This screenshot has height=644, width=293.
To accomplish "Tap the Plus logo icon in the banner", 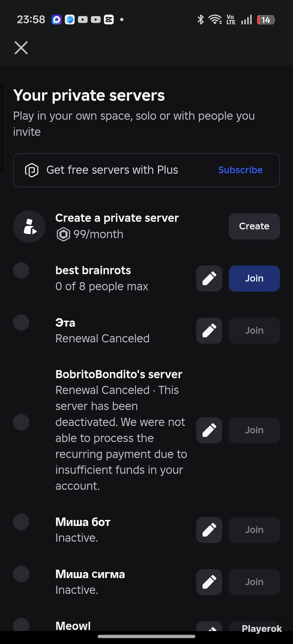I will click(32, 170).
